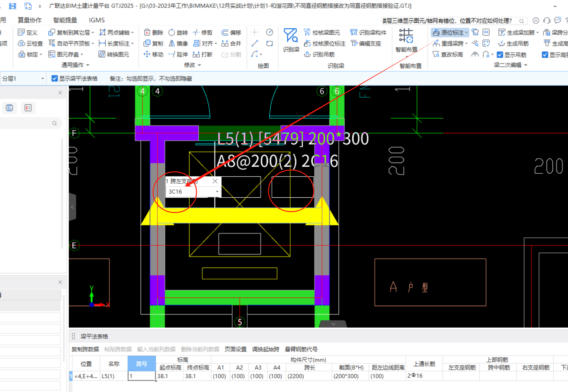Click the user account icon

536,20
